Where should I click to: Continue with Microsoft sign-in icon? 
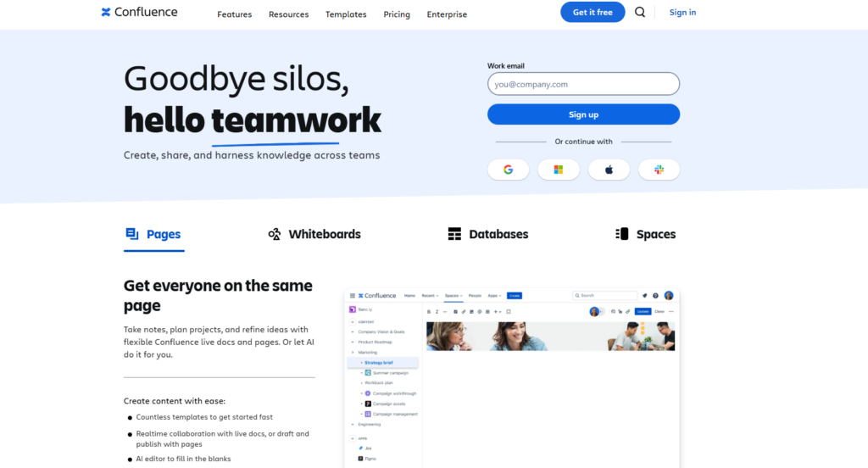[559, 170]
